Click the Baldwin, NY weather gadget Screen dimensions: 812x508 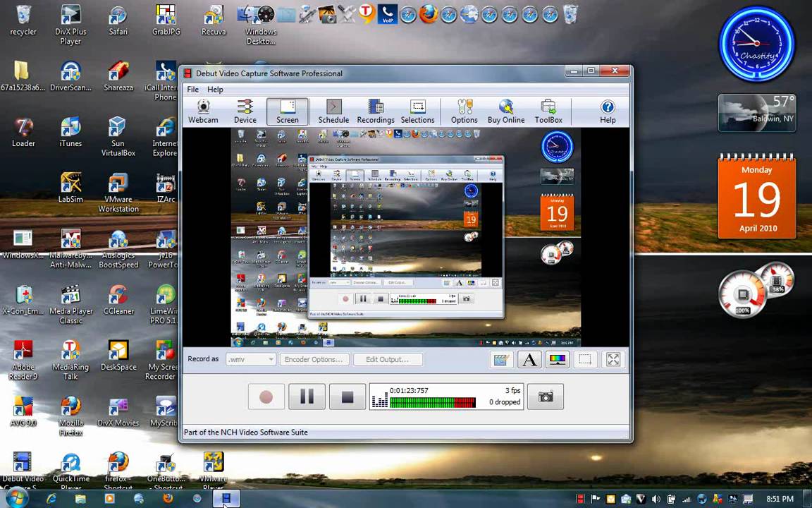[756, 112]
